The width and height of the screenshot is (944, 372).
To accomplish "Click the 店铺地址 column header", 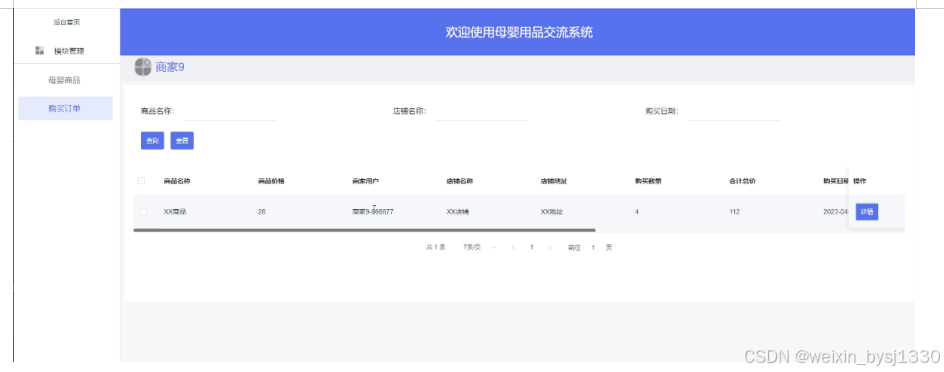I will (x=553, y=181).
